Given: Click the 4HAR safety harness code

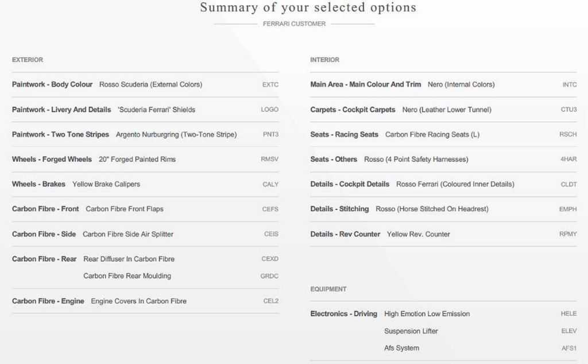Looking at the screenshot, I should point(568,160).
